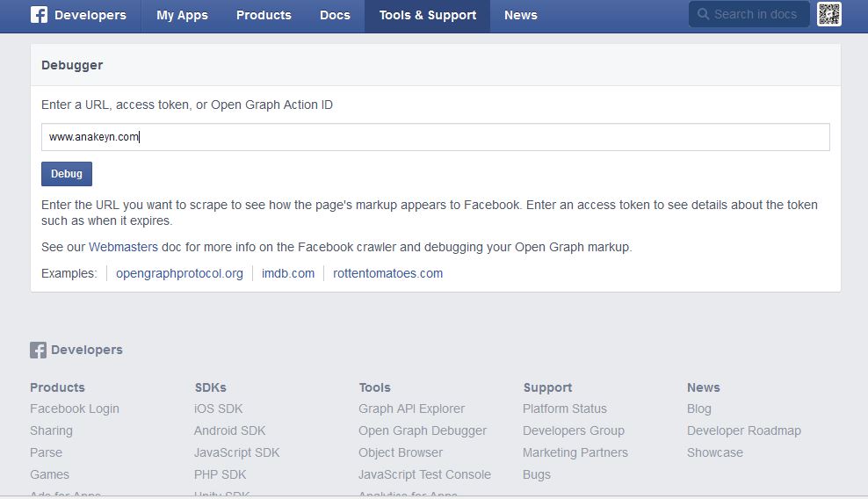
Task: Open the Products menu in top navigation
Action: pyautogui.click(x=264, y=16)
